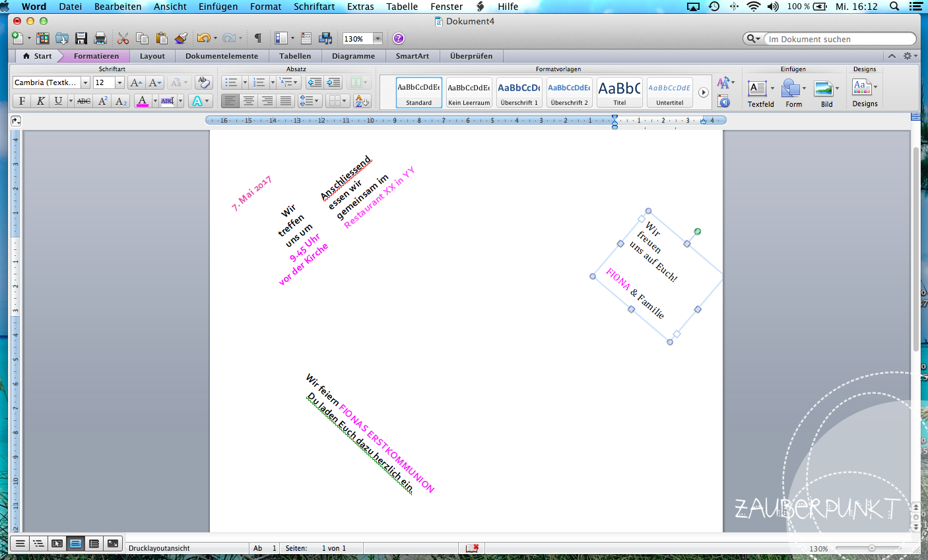
Task: Adjust zoom slider in status bar
Action: coord(872,548)
